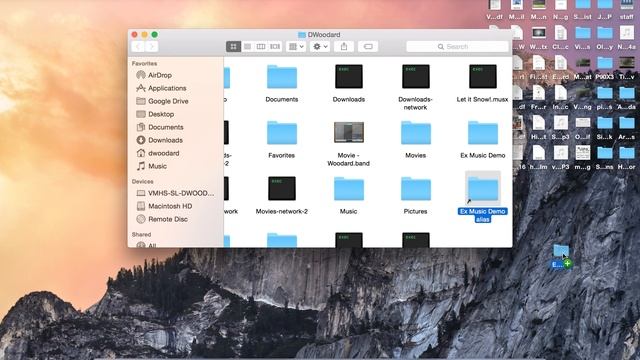
Task: Click the Shared sidebar heading
Action: tap(141, 235)
